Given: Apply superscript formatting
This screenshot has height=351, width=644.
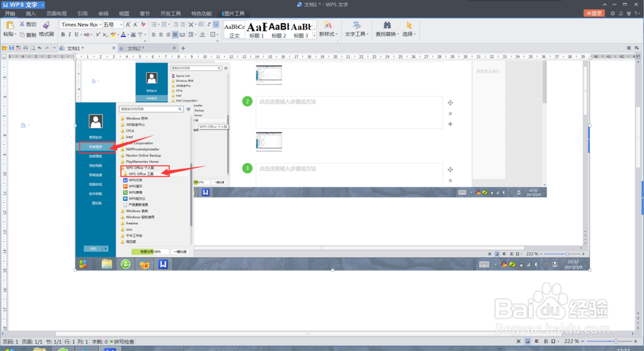Looking at the screenshot, I should click(x=98, y=35).
